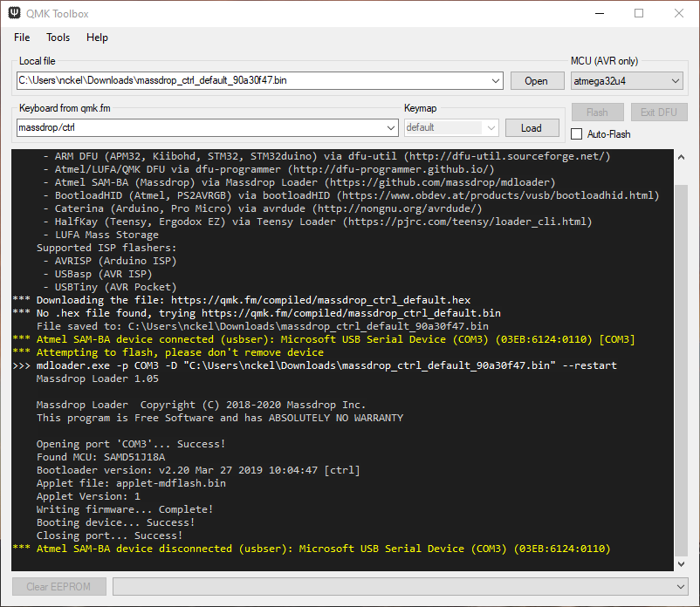Click the 'BootloadHID (Atmel, PS2AVRGB)' log line
This screenshot has height=607, width=700.
[x=351, y=195]
